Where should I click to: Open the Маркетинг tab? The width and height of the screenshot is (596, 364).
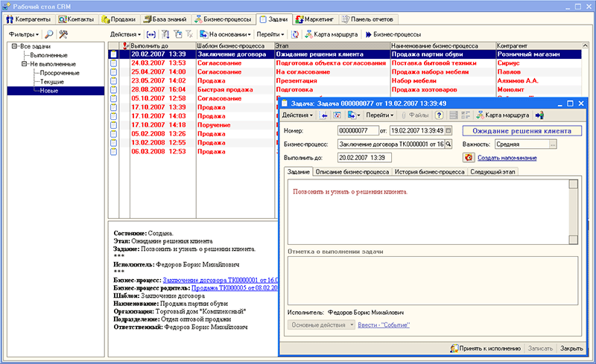point(314,19)
